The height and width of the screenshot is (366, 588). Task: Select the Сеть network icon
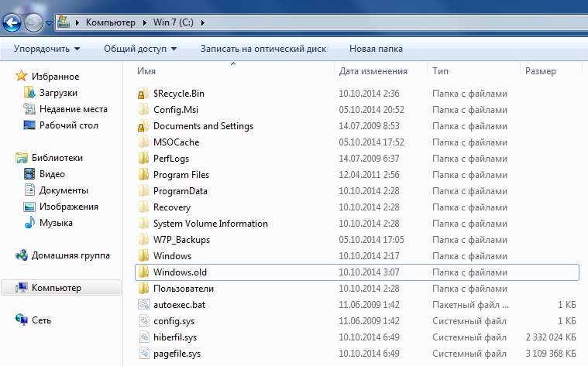coord(22,320)
